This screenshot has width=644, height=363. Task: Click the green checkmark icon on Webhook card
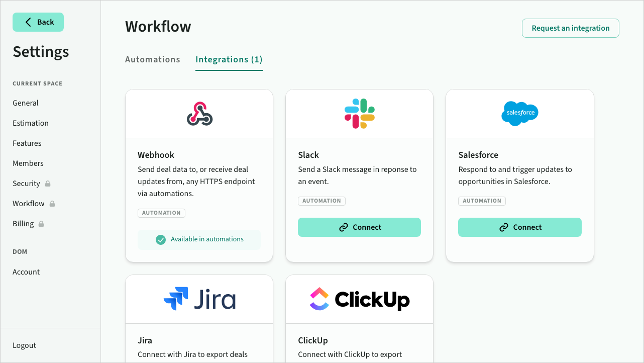tap(161, 240)
